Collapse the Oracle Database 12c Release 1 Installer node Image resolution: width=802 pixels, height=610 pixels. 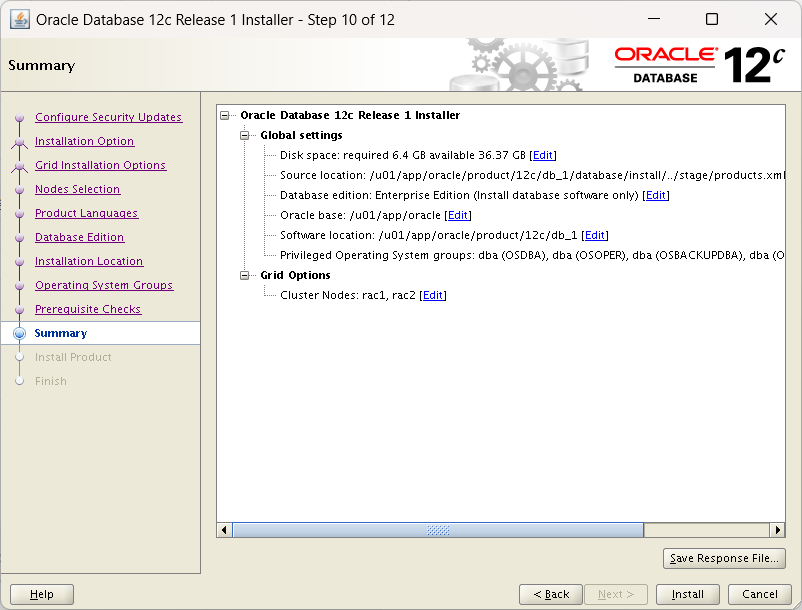225,116
